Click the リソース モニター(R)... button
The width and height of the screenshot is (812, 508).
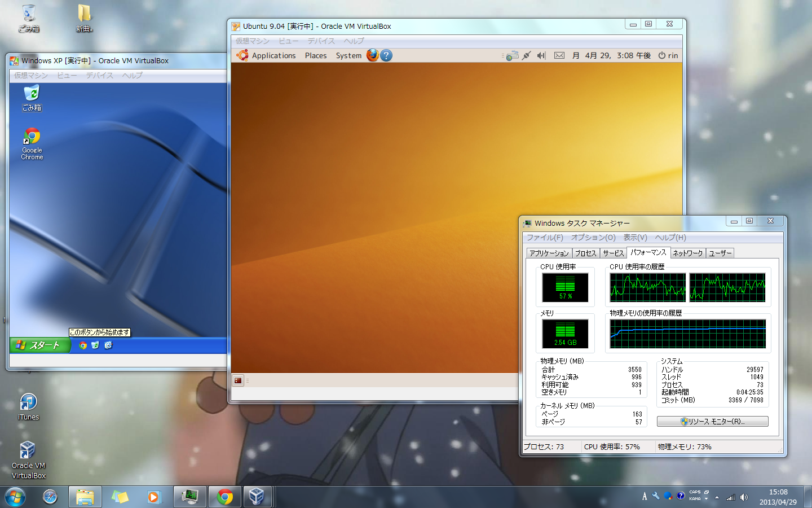click(712, 422)
